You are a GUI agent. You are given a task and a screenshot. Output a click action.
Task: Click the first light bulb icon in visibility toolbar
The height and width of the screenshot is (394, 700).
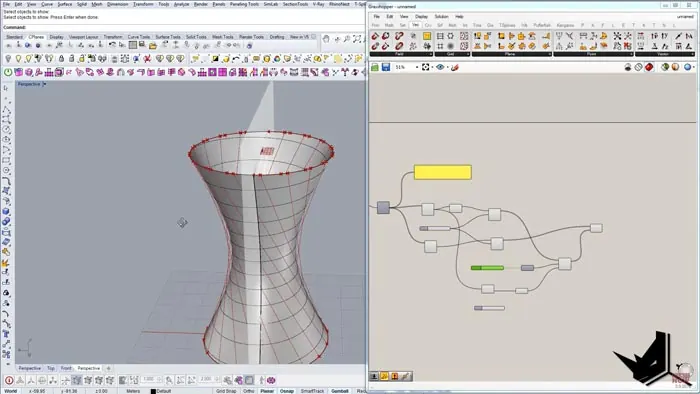pyautogui.click(x=8, y=58)
